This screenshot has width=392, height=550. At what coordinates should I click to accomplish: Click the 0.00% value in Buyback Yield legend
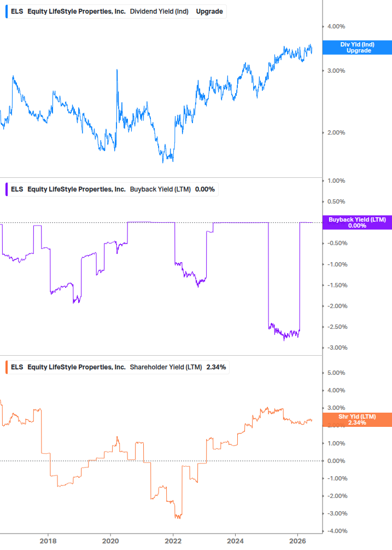coord(205,189)
